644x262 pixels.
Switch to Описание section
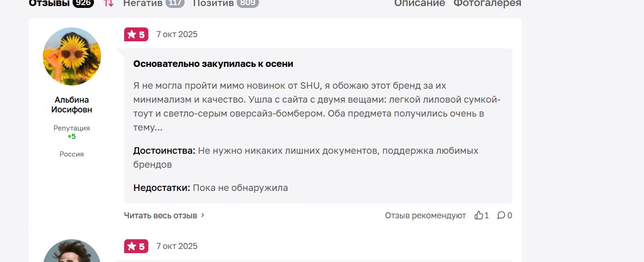coord(419,3)
